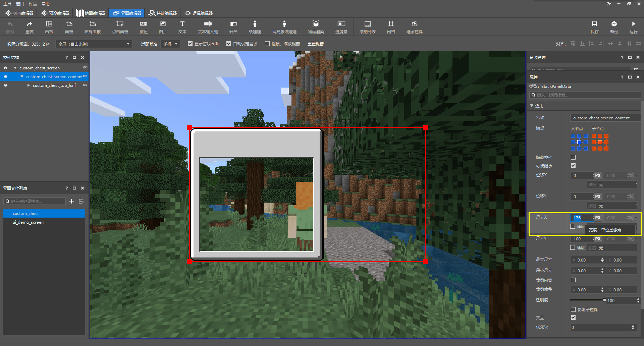Open the 工具 menu

[x=7, y=4]
